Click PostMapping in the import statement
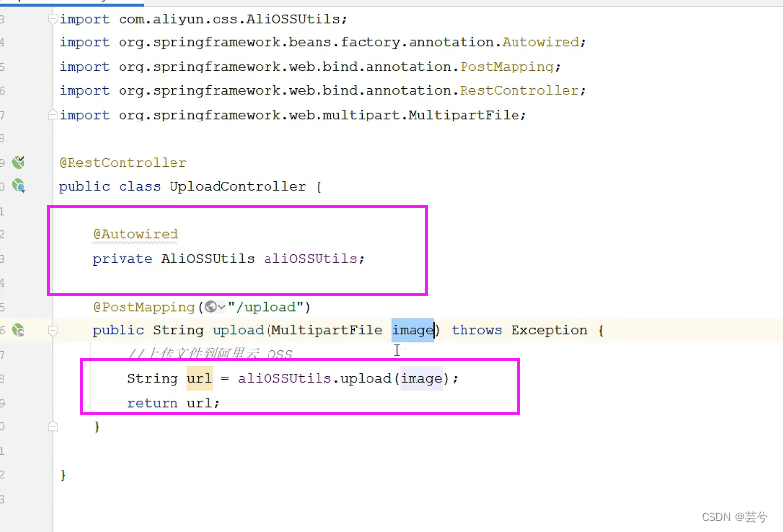The image size is (783, 532). (507, 67)
